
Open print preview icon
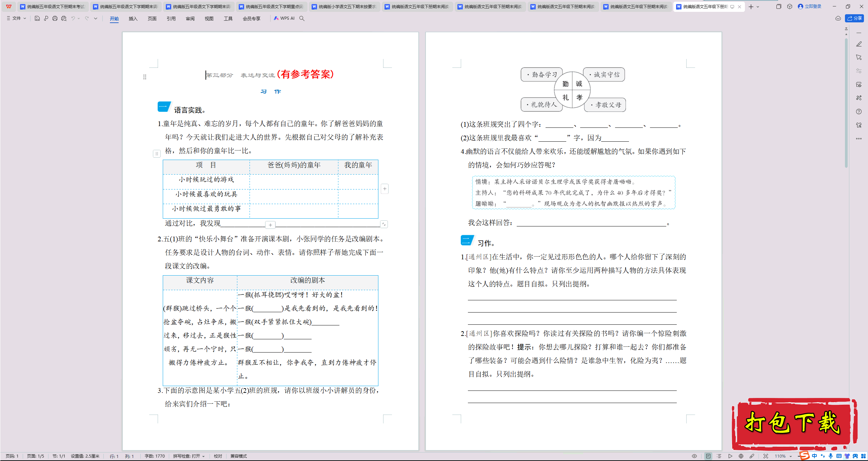pyautogui.click(x=64, y=18)
